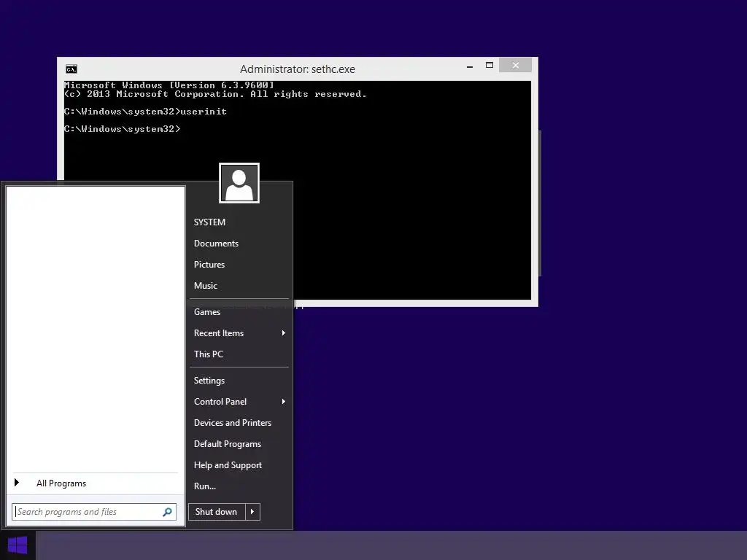Click the Administrator: sethc.exe title text

298,69
